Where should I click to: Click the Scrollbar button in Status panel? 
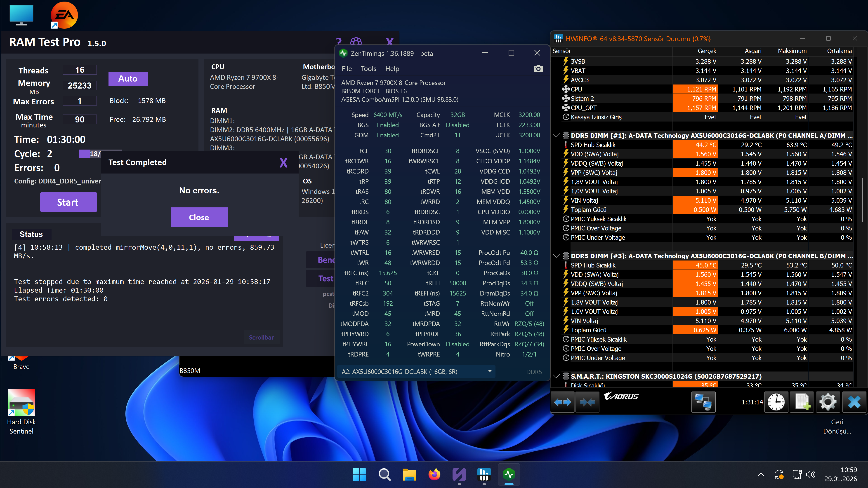tap(262, 337)
